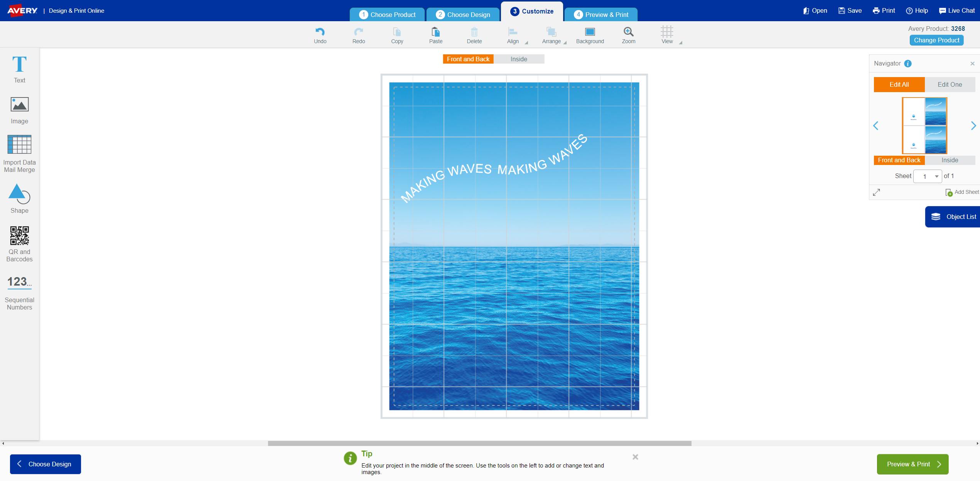Viewport: 980px width, 481px height.
Task: Open a saved project
Action: (x=815, y=11)
